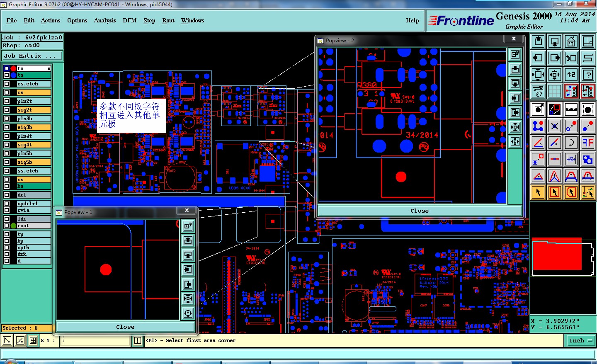Toggle checkbox for layer cs.etch
The height and width of the screenshot is (364, 597).
7,84
